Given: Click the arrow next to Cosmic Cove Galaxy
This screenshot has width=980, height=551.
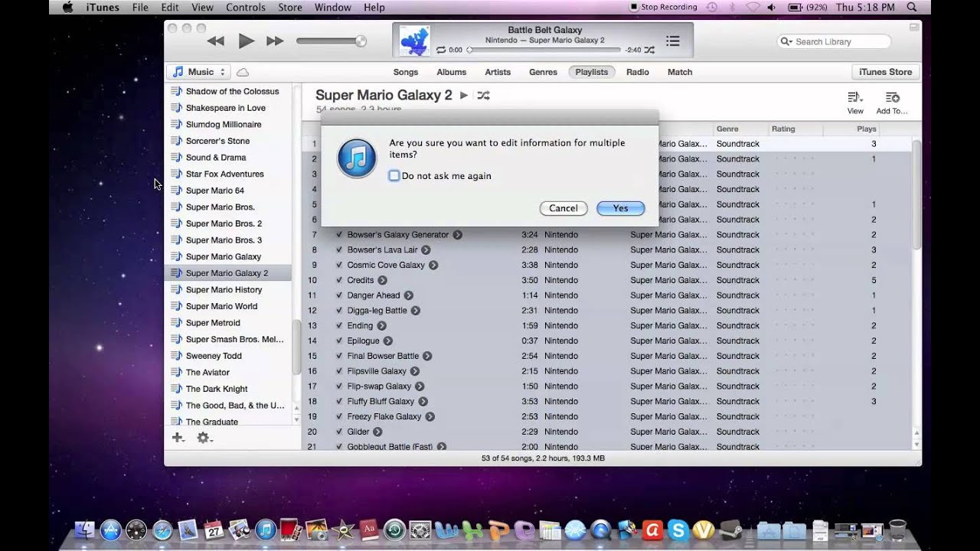Looking at the screenshot, I should coord(433,265).
